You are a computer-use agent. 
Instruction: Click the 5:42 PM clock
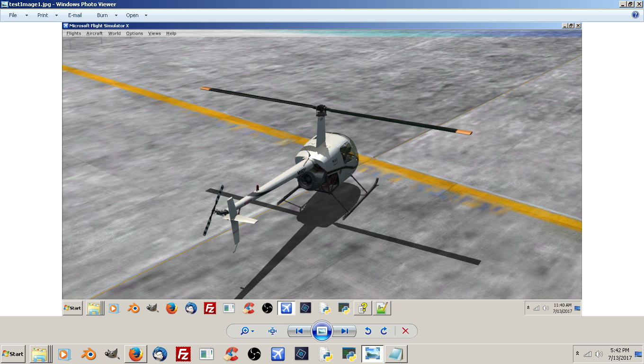[x=620, y=354]
